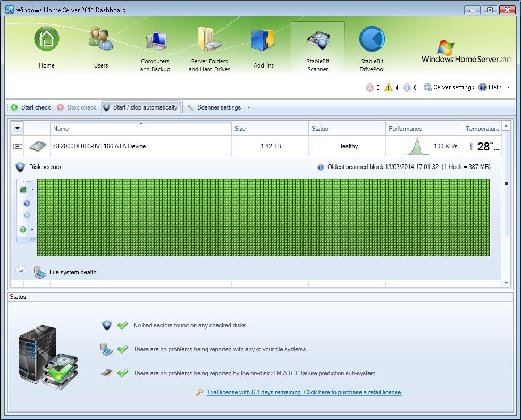Click the File system health label
The width and height of the screenshot is (521, 420).
coord(73,272)
